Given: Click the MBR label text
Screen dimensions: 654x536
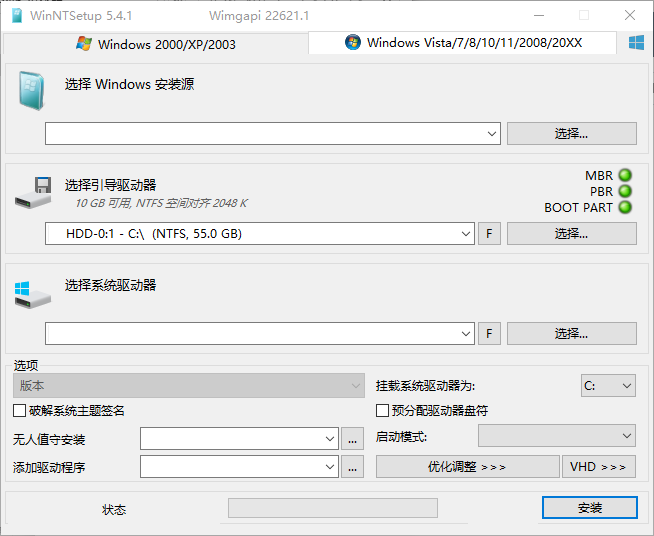Looking at the screenshot, I should (599, 176).
